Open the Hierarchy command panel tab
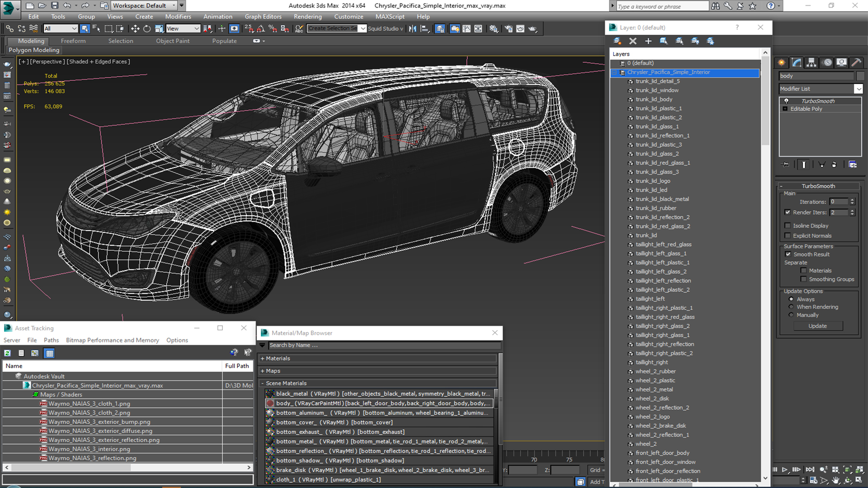868x488 pixels. (x=811, y=62)
